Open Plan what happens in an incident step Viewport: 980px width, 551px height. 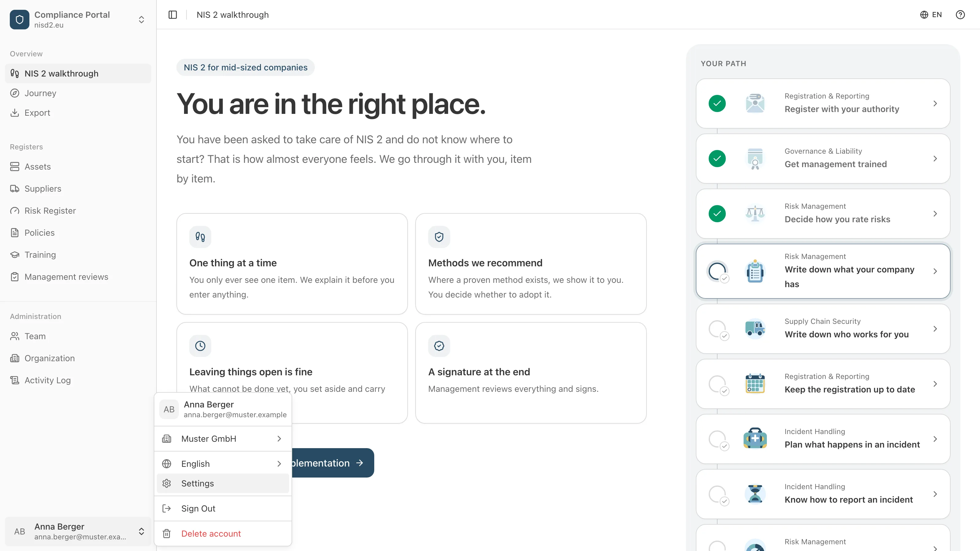(823, 439)
